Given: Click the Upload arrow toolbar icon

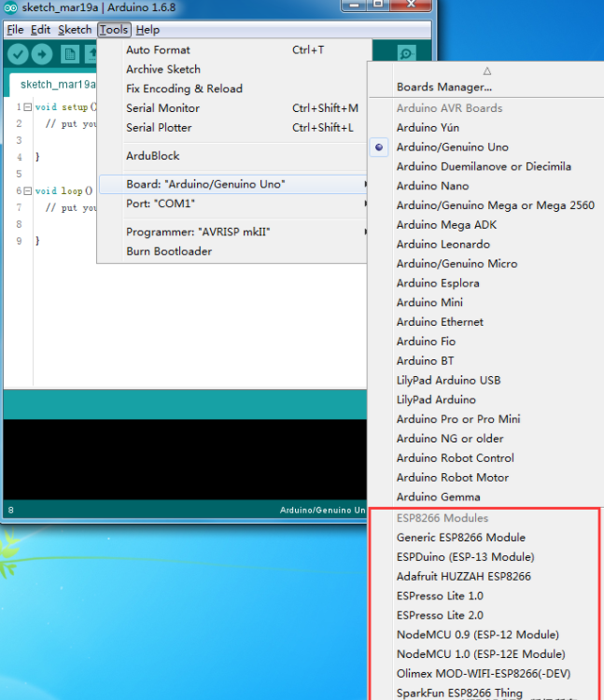Looking at the screenshot, I should 42,54.
